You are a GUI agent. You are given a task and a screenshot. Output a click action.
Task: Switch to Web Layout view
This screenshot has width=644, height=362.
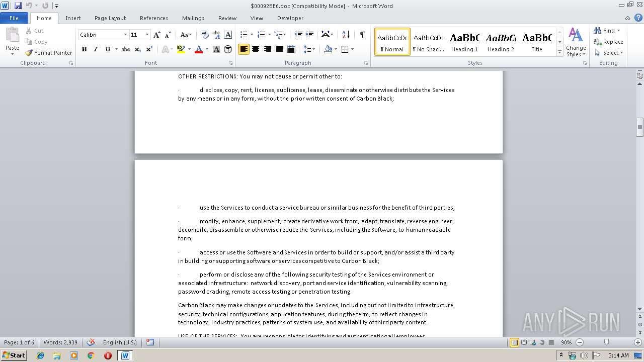(533, 342)
